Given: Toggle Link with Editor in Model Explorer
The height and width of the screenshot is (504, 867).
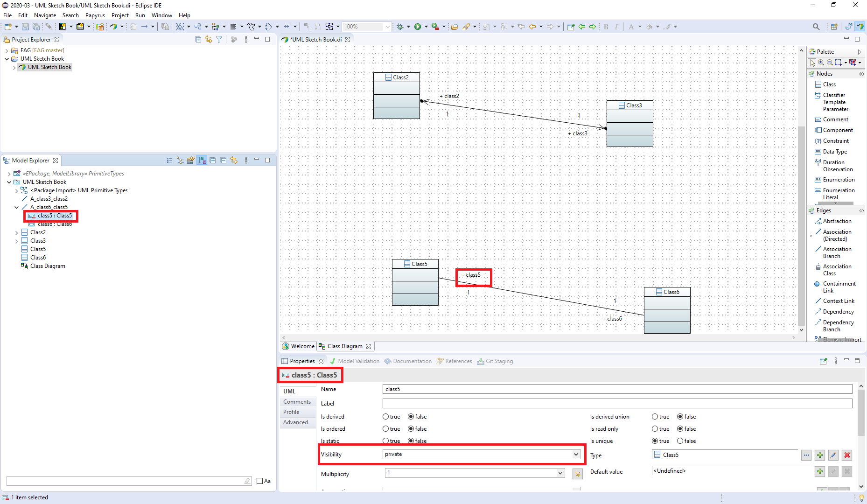Looking at the screenshot, I should click(234, 160).
